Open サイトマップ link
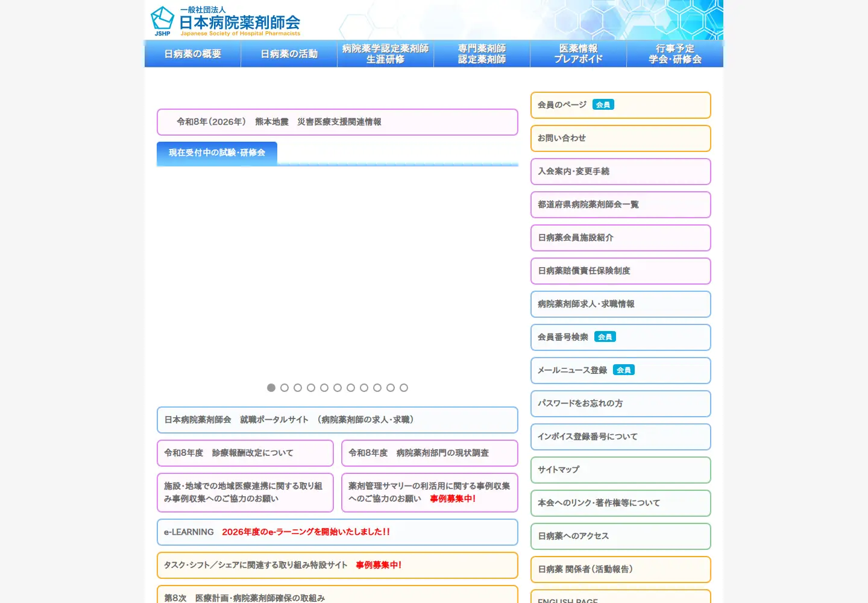The width and height of the screenshot is (868, 603). [621, 470]
